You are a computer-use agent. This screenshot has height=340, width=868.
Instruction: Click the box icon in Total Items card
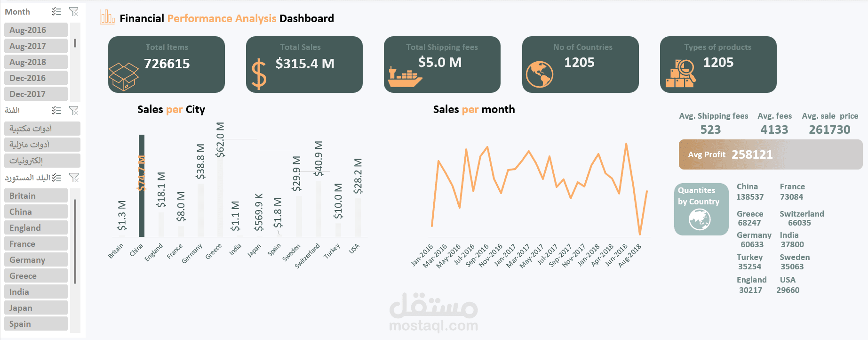124,76
